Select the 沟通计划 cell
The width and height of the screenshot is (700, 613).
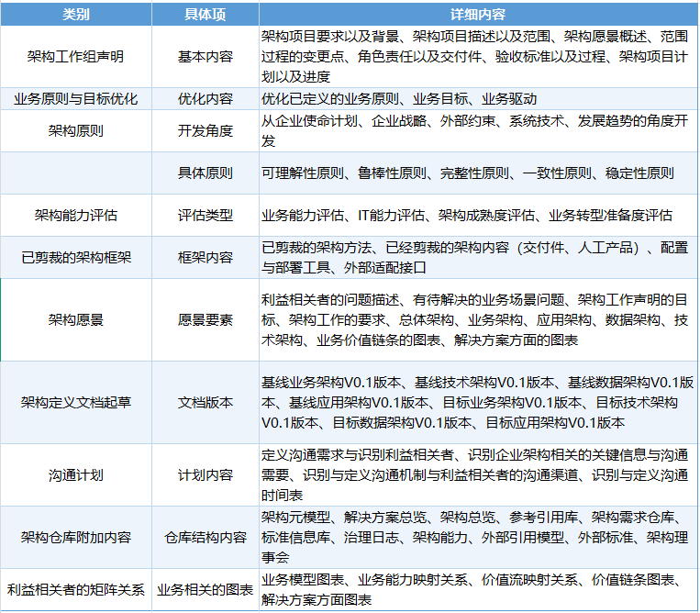point(76,474)
